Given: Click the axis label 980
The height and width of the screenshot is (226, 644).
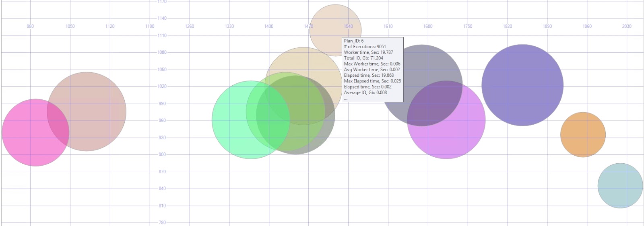Looking at the screenshot, I should pos(30,27).
